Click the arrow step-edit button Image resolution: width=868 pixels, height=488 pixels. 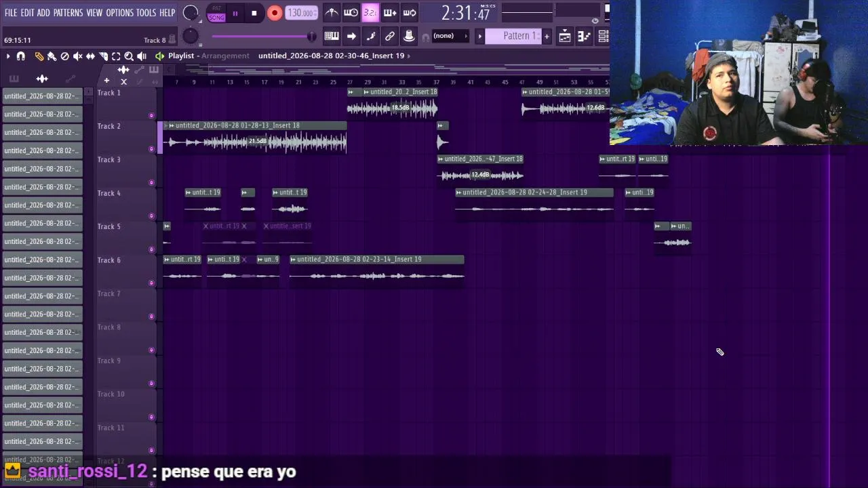pyautogui.click(x=351, y=36)
